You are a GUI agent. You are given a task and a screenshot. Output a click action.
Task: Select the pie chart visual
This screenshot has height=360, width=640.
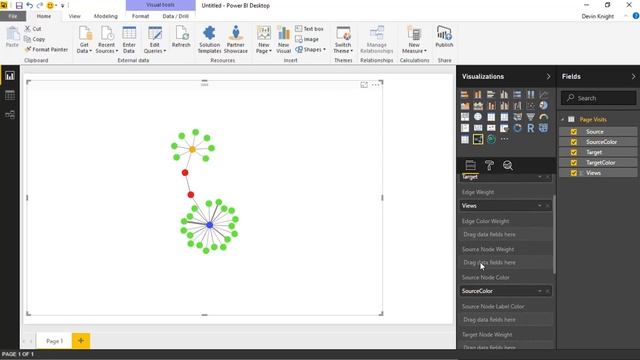pyautogui.click(x=543, y=106)
